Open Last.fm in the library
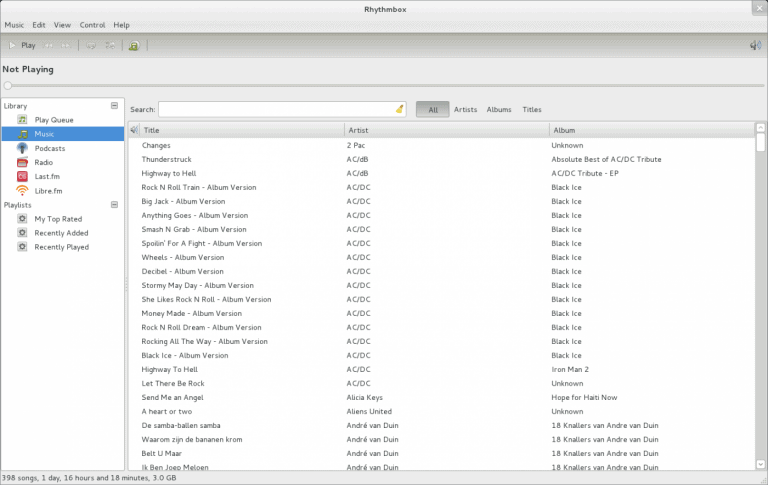The image size is (768, 485). 47,176
